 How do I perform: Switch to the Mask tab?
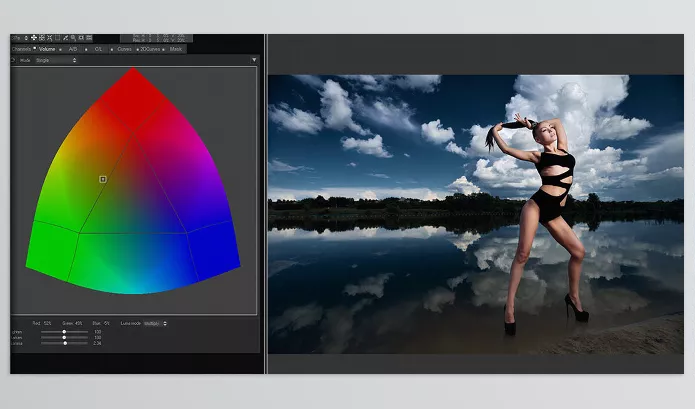[x=176, y=49]
